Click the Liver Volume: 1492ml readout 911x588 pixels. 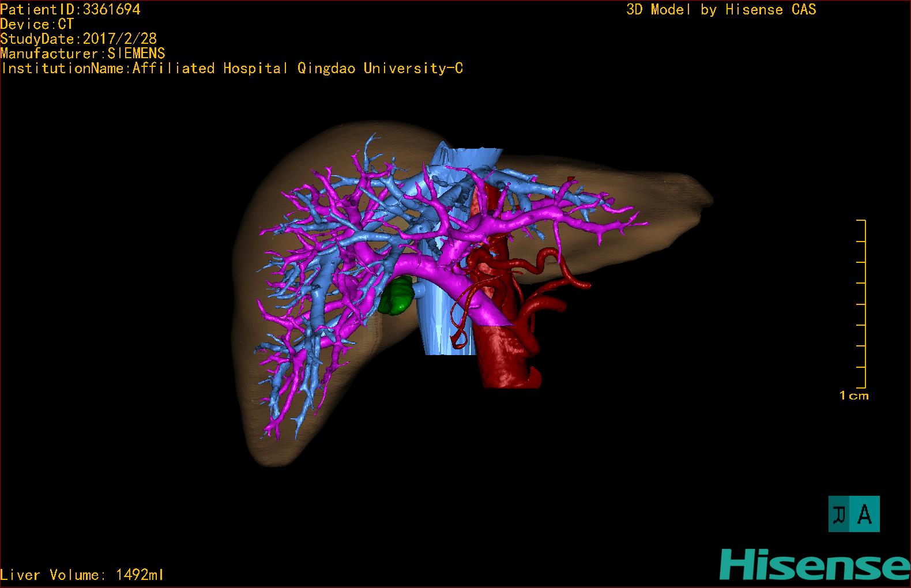click(82, 575)
